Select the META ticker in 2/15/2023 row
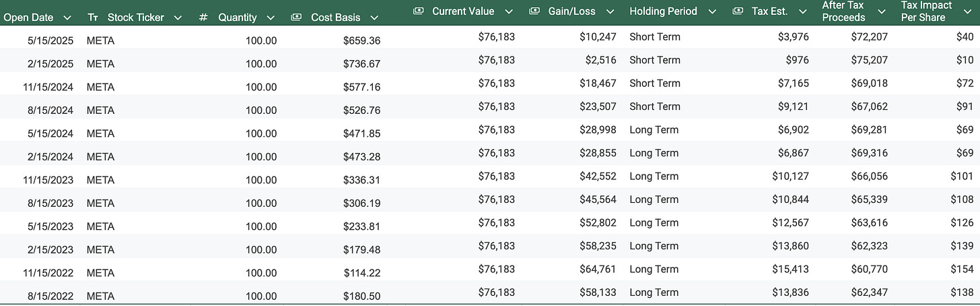 100,249
